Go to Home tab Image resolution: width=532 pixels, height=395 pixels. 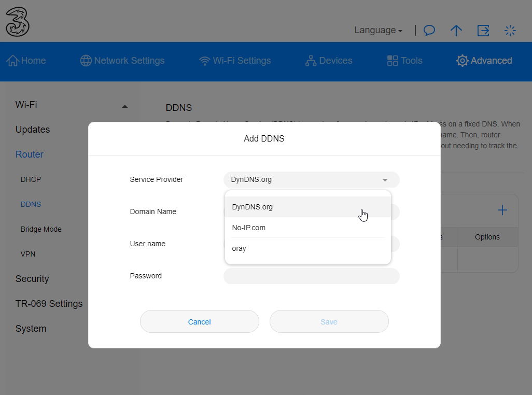[x=26, y=61]
